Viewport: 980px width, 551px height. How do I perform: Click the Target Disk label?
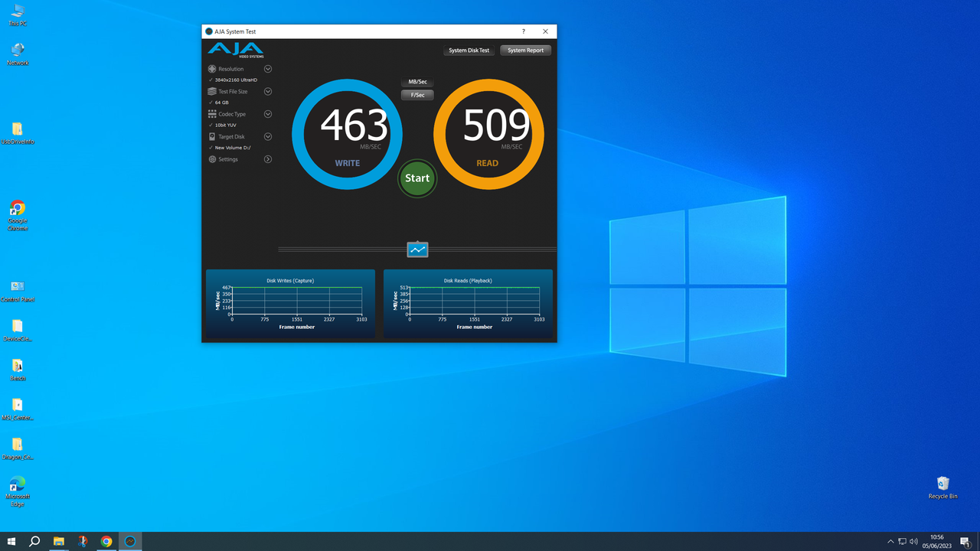tap(232, 137)
